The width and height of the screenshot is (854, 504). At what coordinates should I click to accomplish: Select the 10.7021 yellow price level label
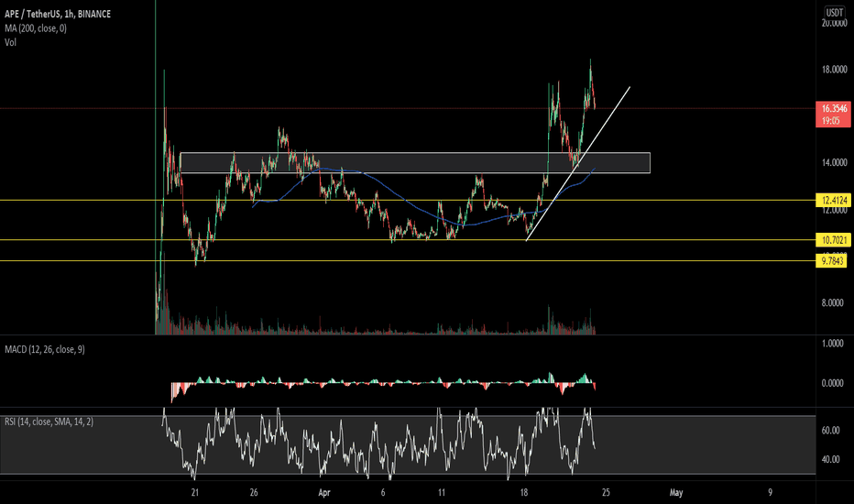(833, 240)
